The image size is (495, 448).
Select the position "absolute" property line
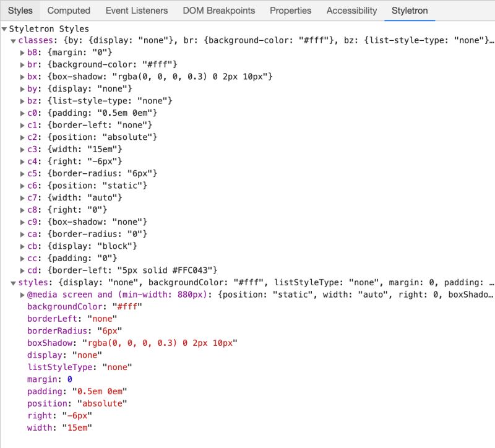click(77, 403)
